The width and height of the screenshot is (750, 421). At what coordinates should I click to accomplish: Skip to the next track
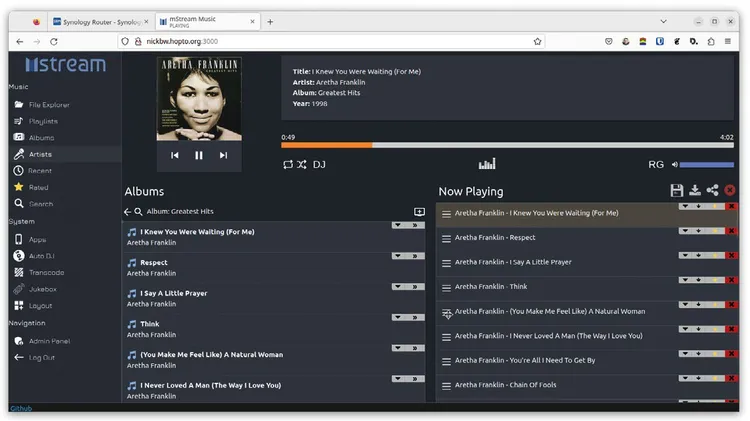point(223,155)
